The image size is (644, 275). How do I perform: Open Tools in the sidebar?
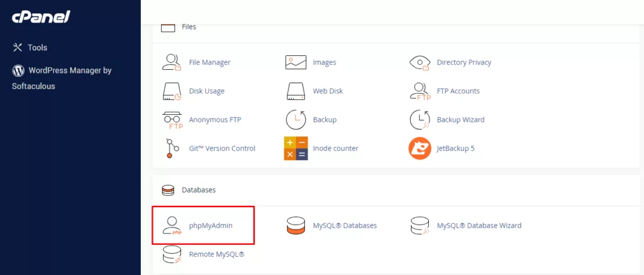tap(37, 48)
